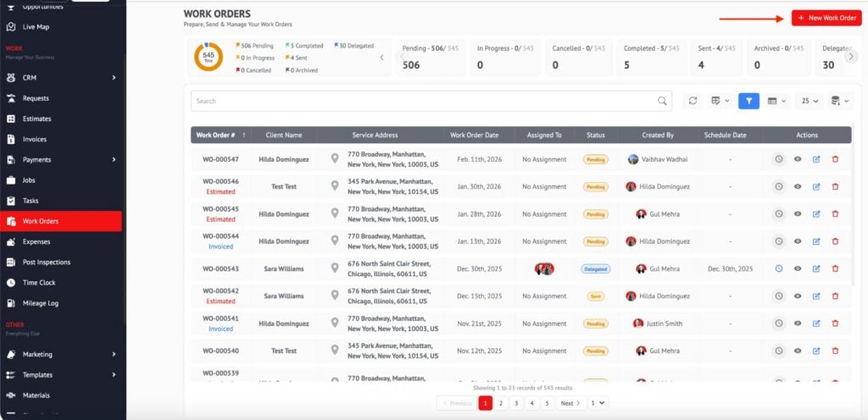Select the Work Orders sidebar icon
868x420 pixels.
coord(10,221)
